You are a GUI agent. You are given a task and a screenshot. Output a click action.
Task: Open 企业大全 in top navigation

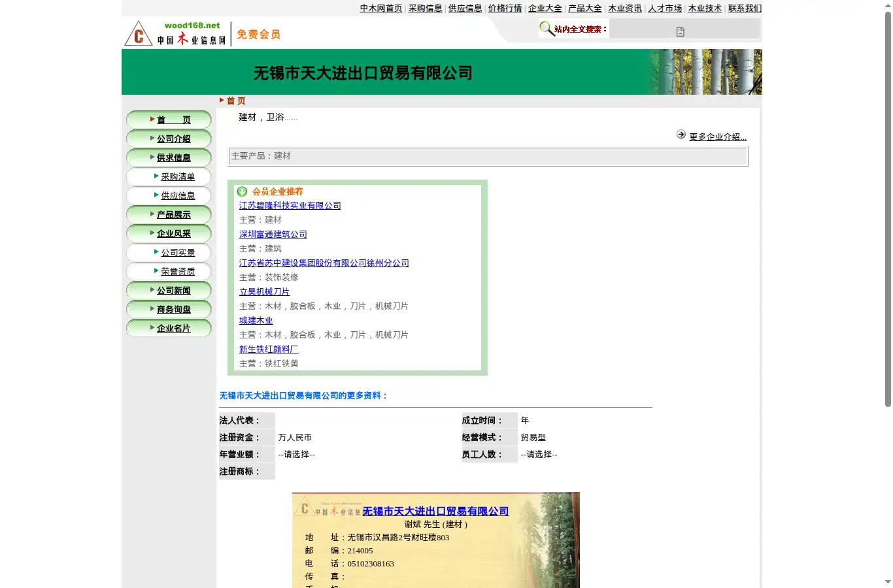point(545,8)
